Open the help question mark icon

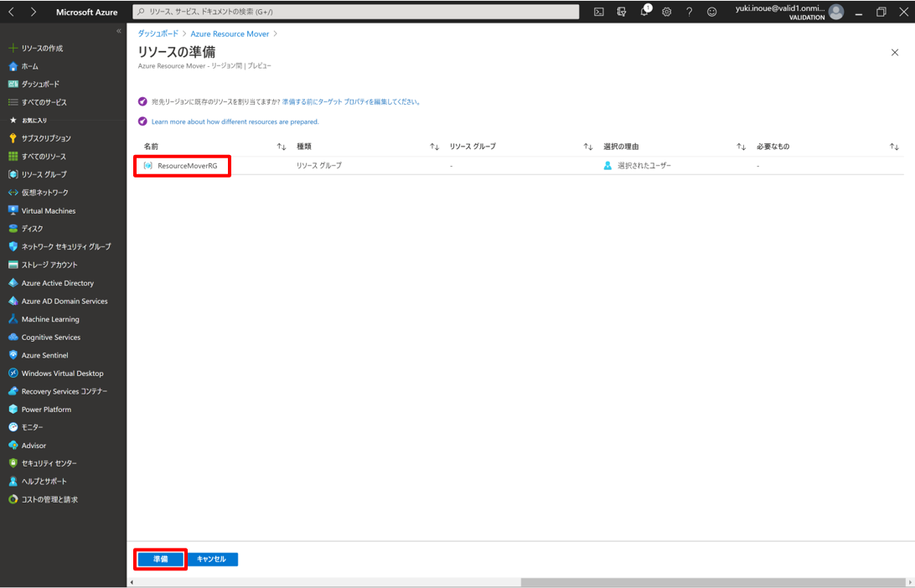point(689,12)
